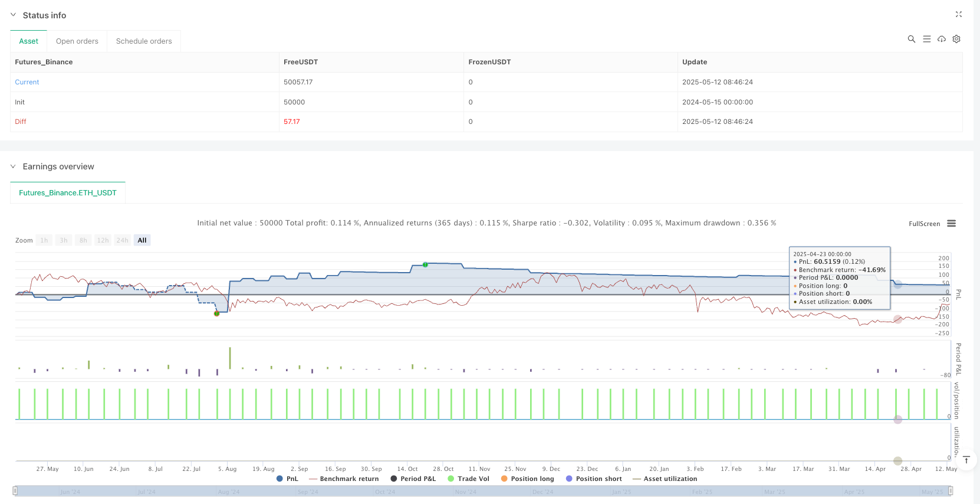Select the All zoom range
The height and width of the screenshot is (504, 980).
pyautogui.click(x=142, y=240)
